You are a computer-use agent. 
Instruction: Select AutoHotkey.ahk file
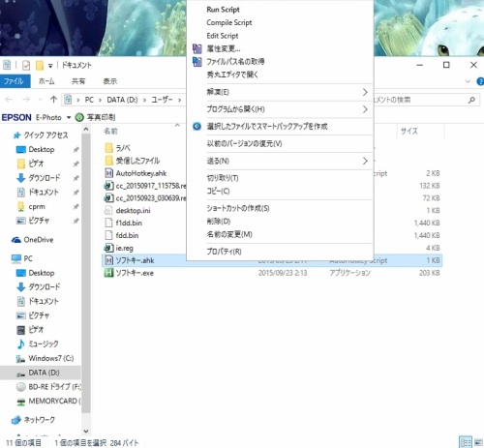coord(136,173)
